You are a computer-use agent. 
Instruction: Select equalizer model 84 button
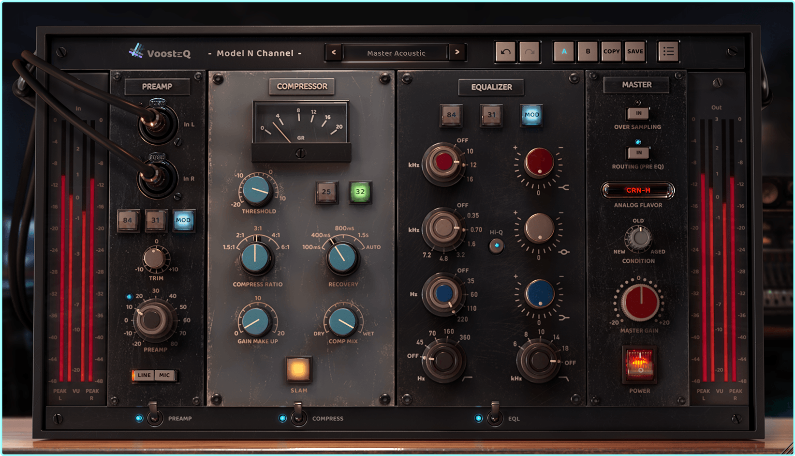[451, 115]
